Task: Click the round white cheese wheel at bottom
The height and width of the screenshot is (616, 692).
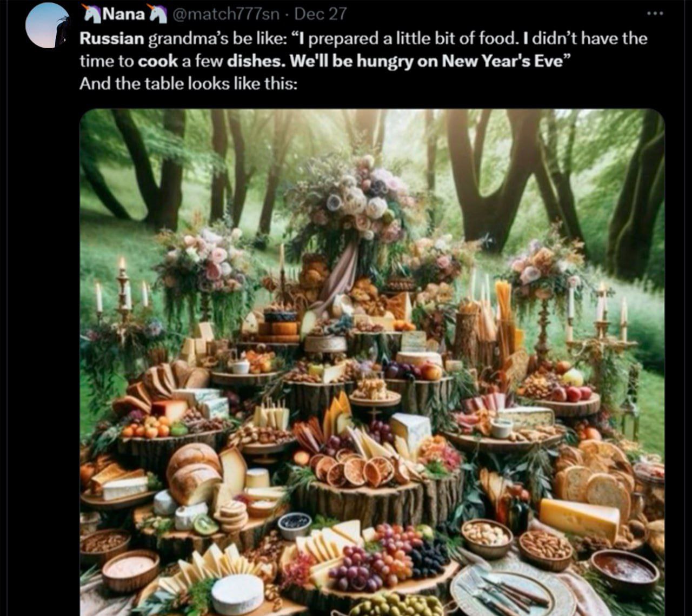Action: click(237, 594)
